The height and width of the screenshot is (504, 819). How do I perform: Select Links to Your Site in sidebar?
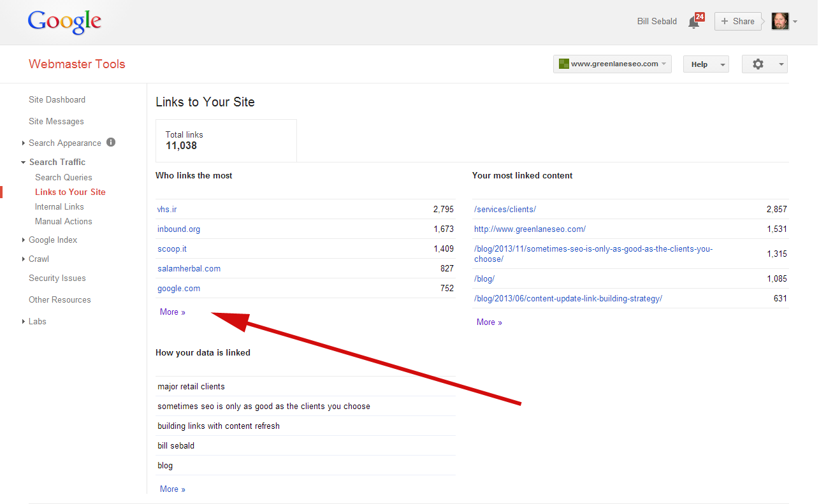[x=70, y=192]
